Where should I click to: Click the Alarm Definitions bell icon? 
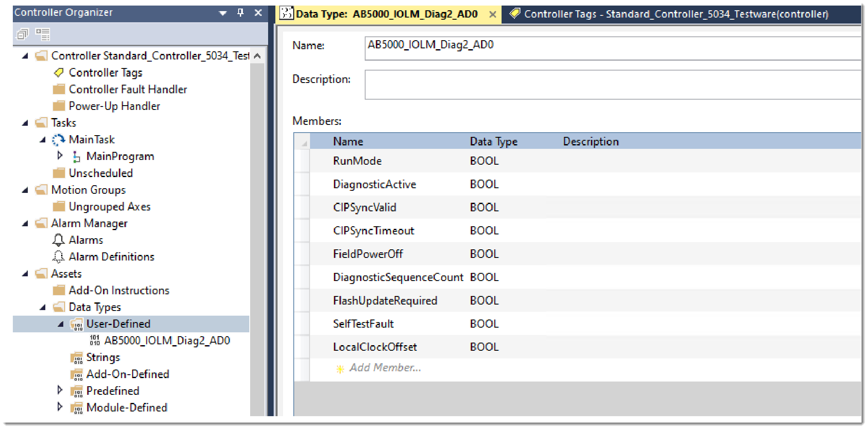tap(59, 257)
